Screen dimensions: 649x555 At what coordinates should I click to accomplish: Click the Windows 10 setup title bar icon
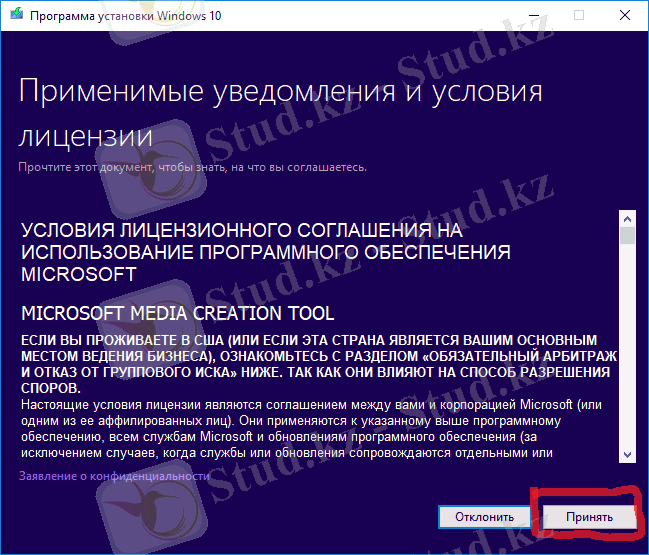(17, 14)
